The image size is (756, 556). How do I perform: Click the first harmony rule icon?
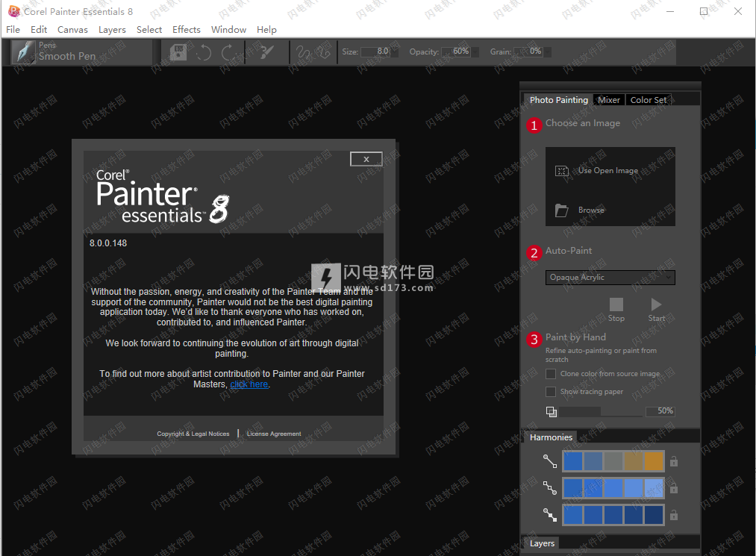coord(550,461)
